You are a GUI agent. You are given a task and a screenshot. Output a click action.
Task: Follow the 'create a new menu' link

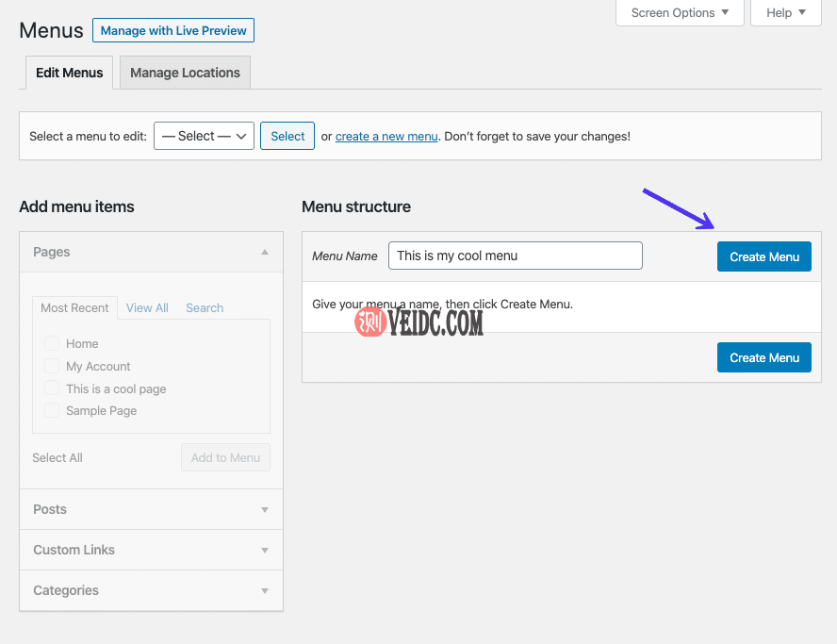point(386,137)
